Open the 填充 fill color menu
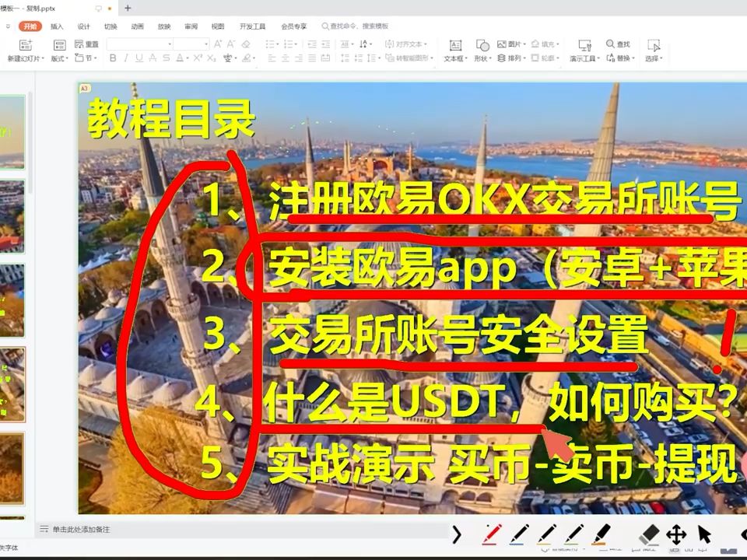The image size is (747, 560). tap(545, 44)
